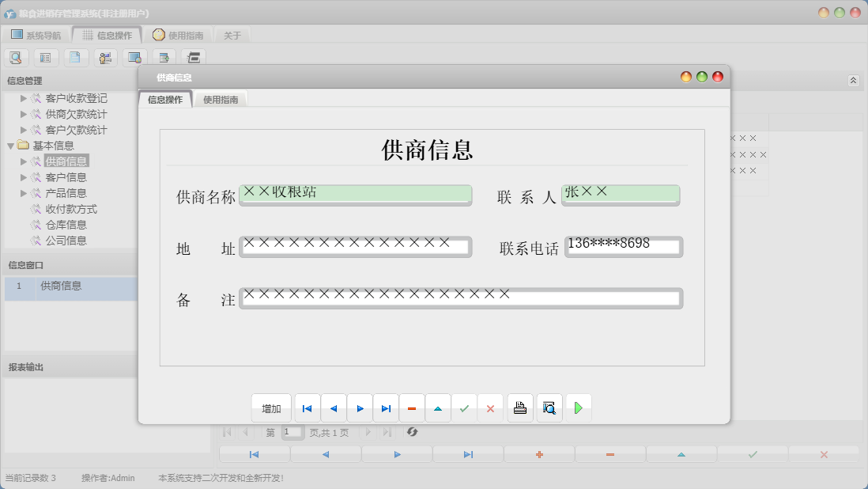Select main window 信息操作 tab
Image resolution: width=868 pixels, height=489 pixels.
108,35
